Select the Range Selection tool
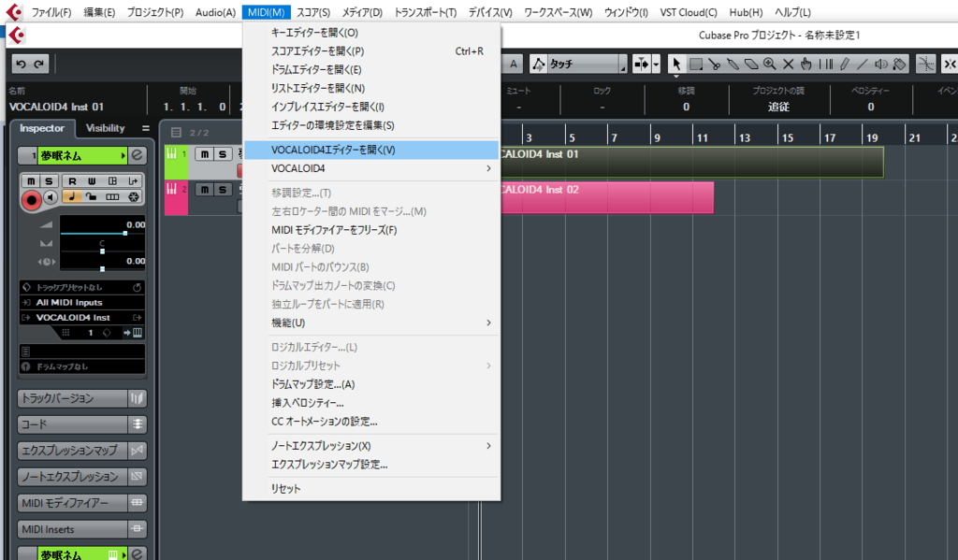The image size is (958, 560). tap(695, 64)
